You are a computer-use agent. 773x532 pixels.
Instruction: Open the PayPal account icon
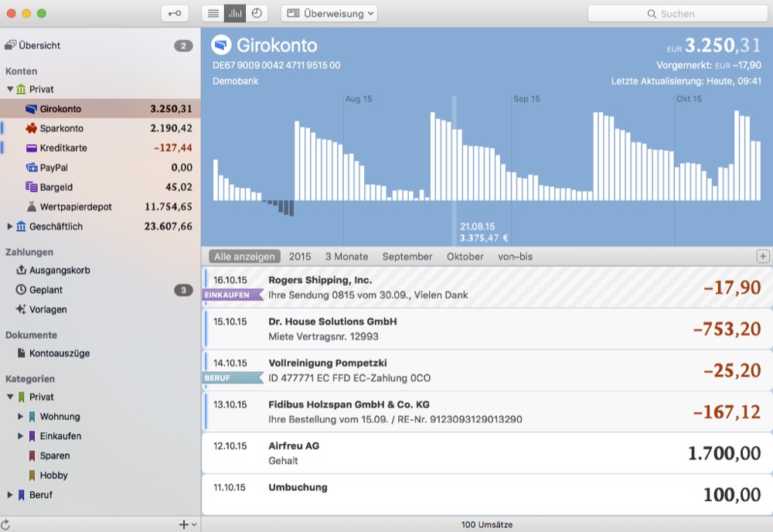(x=32, y=168)
